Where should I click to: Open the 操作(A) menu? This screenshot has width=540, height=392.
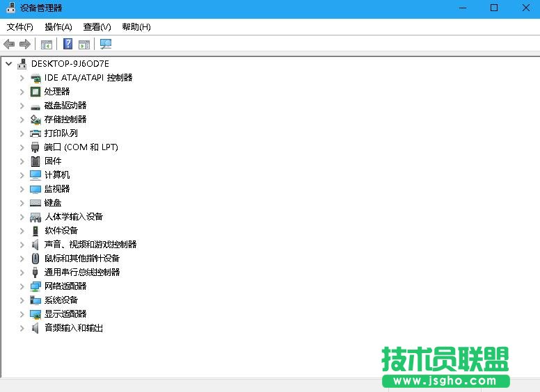coord(58,27)
